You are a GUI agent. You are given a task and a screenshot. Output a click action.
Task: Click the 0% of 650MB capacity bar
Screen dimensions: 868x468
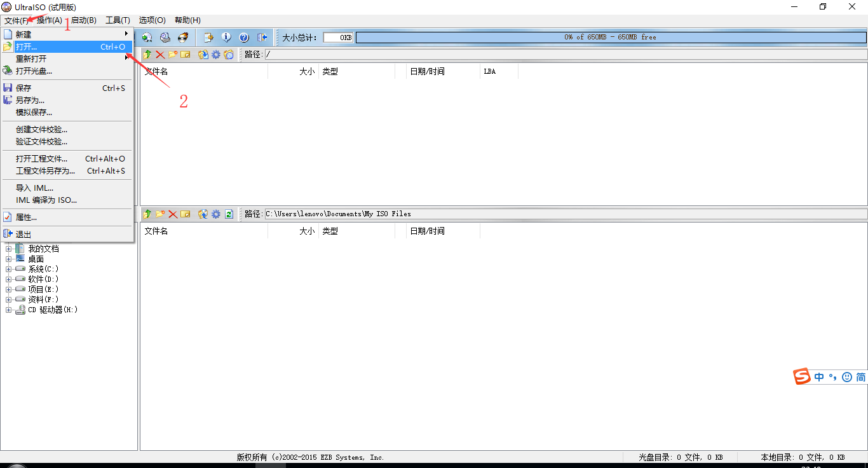pyautogui.click(x=611, y=38)
